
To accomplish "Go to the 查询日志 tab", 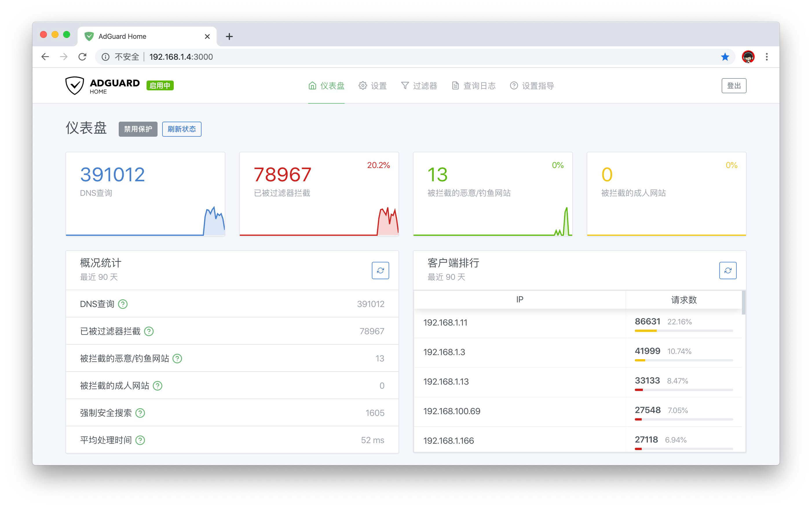I will pyautogui.click(x=474, y=86).
